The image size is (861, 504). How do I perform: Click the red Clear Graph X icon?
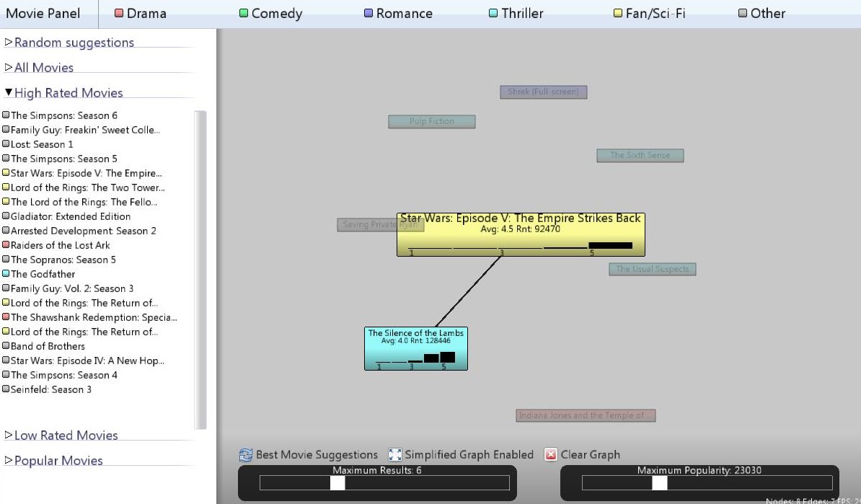[551, 454]
